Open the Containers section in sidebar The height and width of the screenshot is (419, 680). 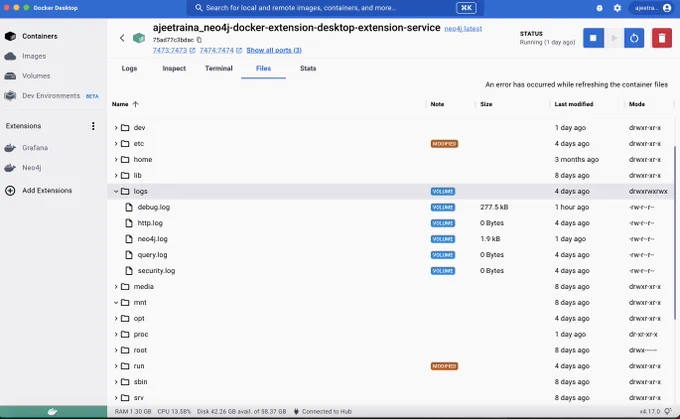point(39,36)
